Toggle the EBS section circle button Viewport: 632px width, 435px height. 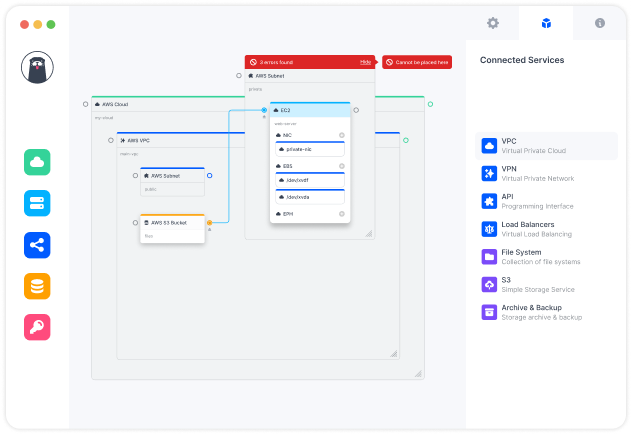coord(342,166)
